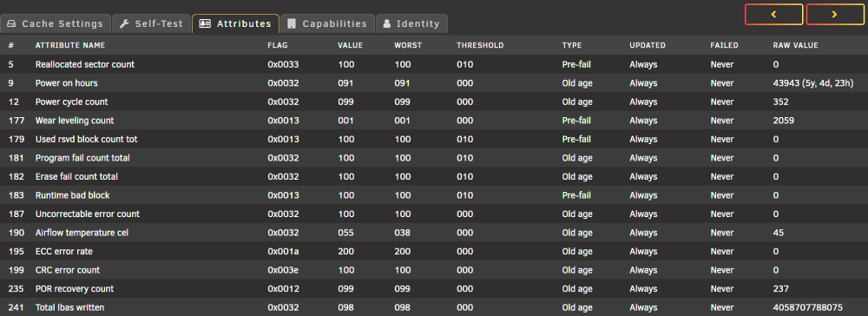Click the drive icon on Cache Settings tab
868x316 pixels.
coord(11,23)
